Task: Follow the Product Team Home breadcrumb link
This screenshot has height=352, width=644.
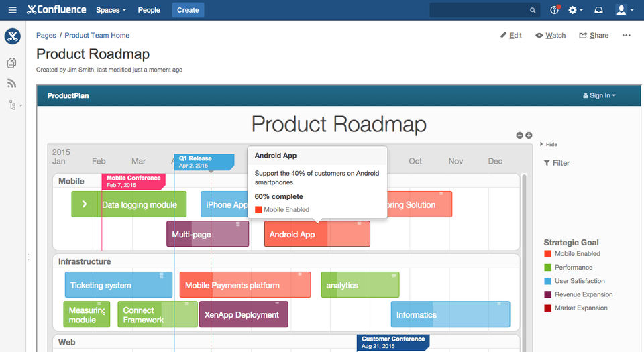Action: tap(97, 36)
